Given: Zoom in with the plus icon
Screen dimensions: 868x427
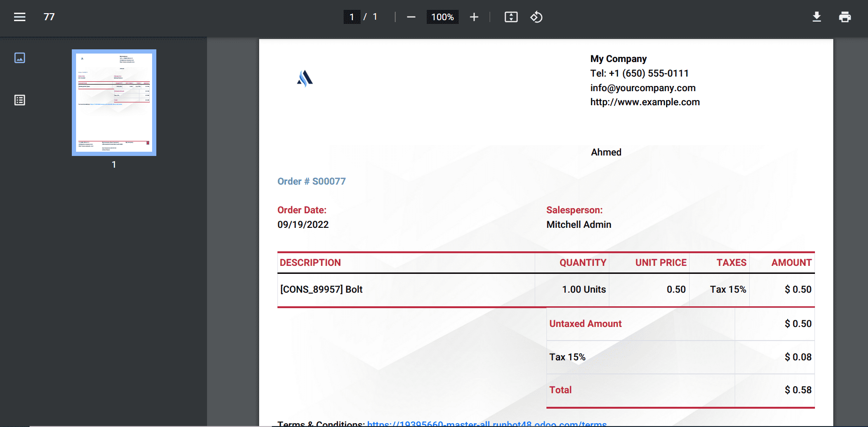Looking at the screenshot, I should click(x=474, y=17).
